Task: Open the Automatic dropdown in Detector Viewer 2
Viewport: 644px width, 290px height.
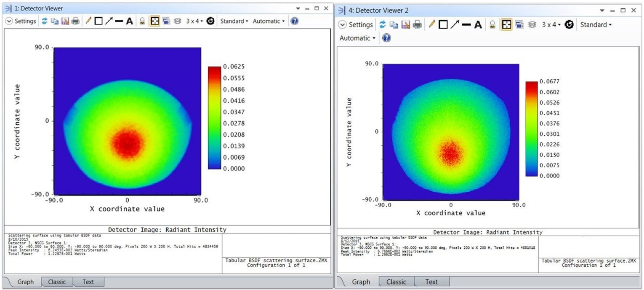Action: coord(358,38)
